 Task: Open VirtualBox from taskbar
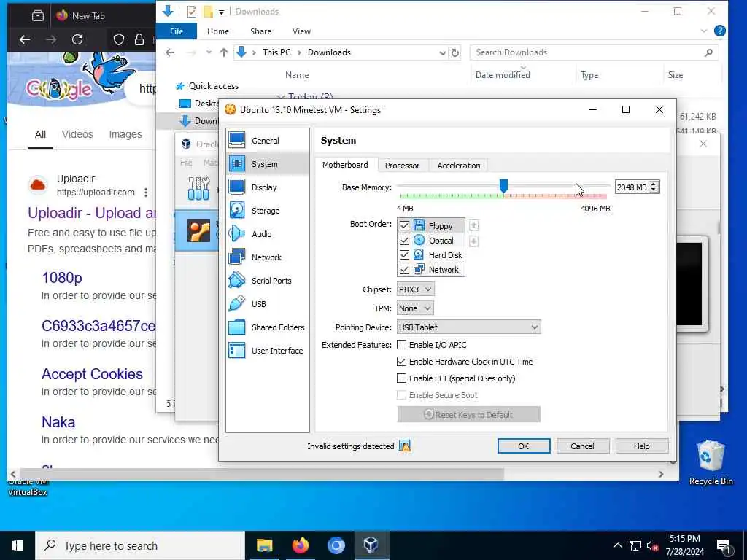[x=371, y=545]
